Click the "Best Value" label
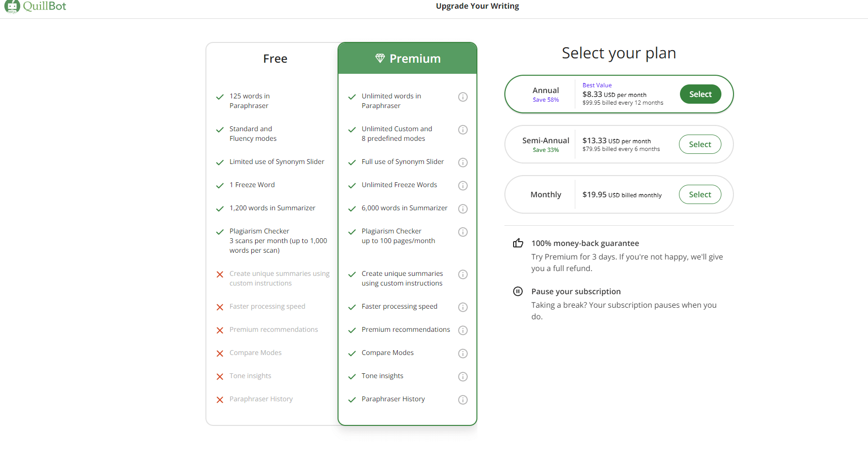Viewport: 868px width, 450px height. pos(597,85)
